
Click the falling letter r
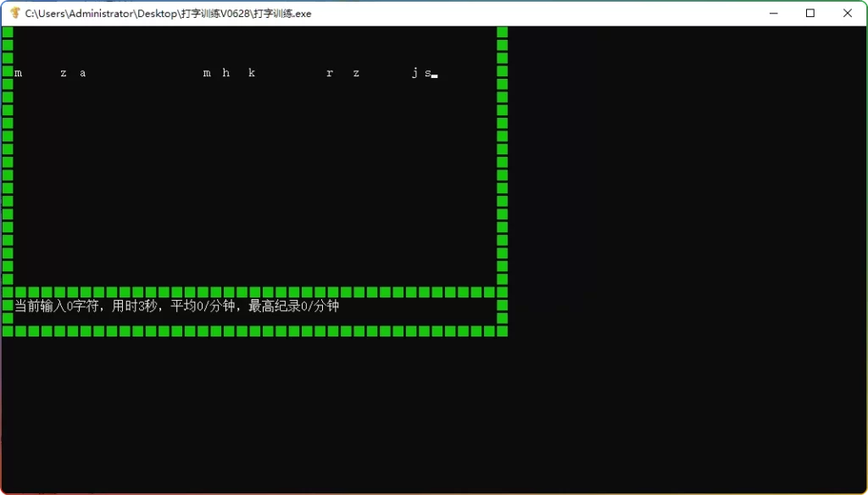tap(330, 73)
